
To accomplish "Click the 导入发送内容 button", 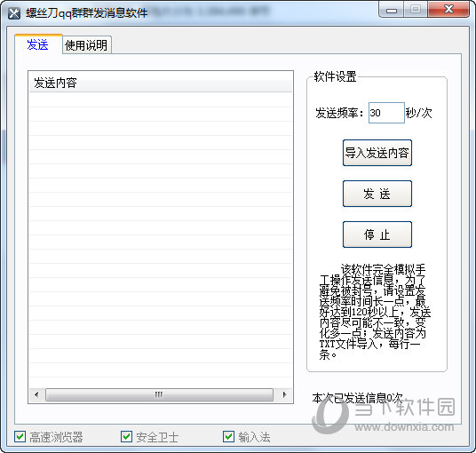I will click(x=377, y=153).
